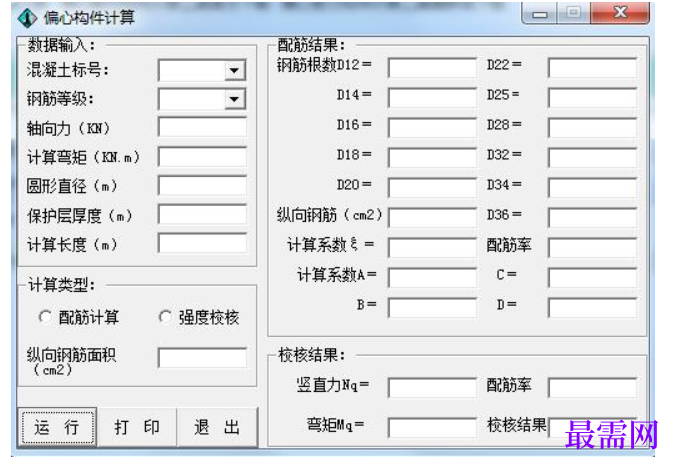Viewport: 677px width, 466px height.
Task: Click the D34 result field
Action: [x=592, y=188]
